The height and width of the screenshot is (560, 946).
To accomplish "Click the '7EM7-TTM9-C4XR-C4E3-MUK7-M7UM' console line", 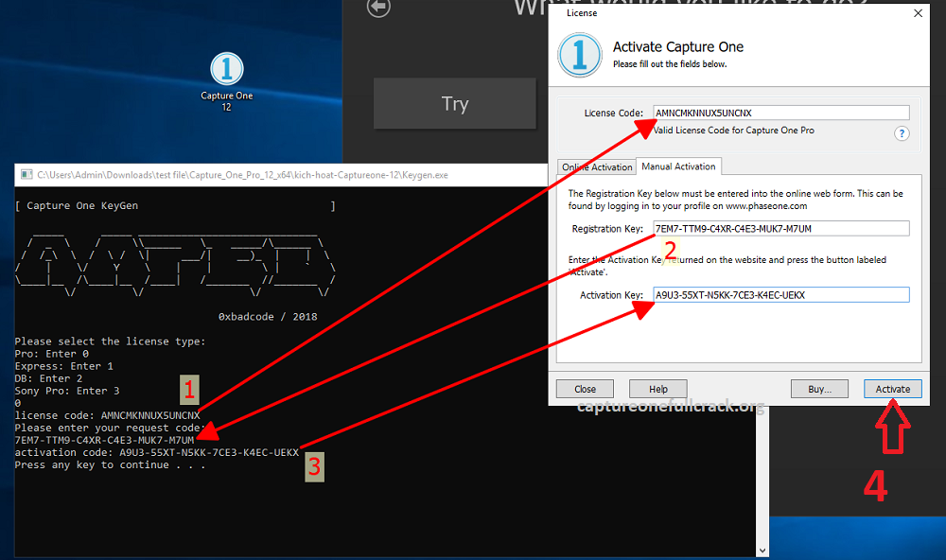I will coord(104,440).
